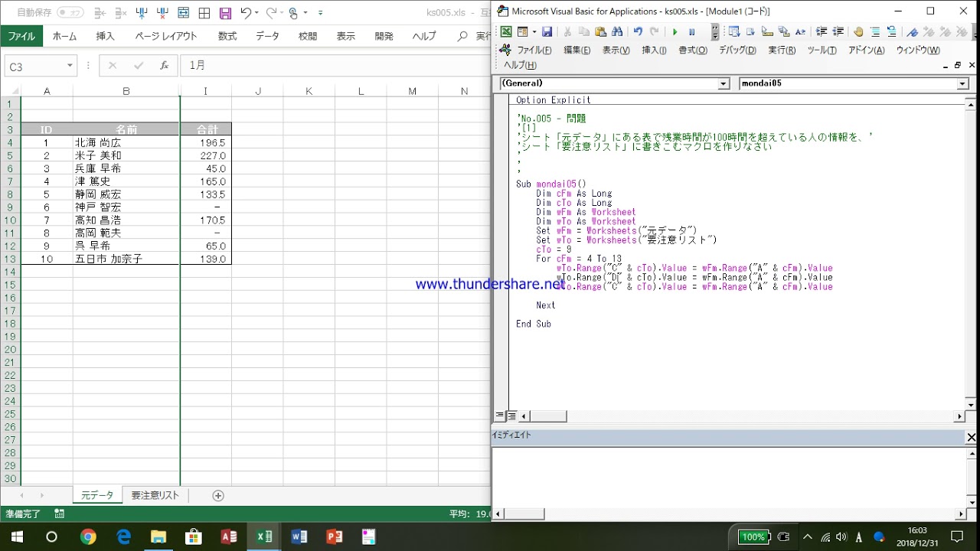Image resolution: width=980 pixels, height=551 pixels.
Task: Open Excel from the Windows taskbar
Action: (264, 536)
